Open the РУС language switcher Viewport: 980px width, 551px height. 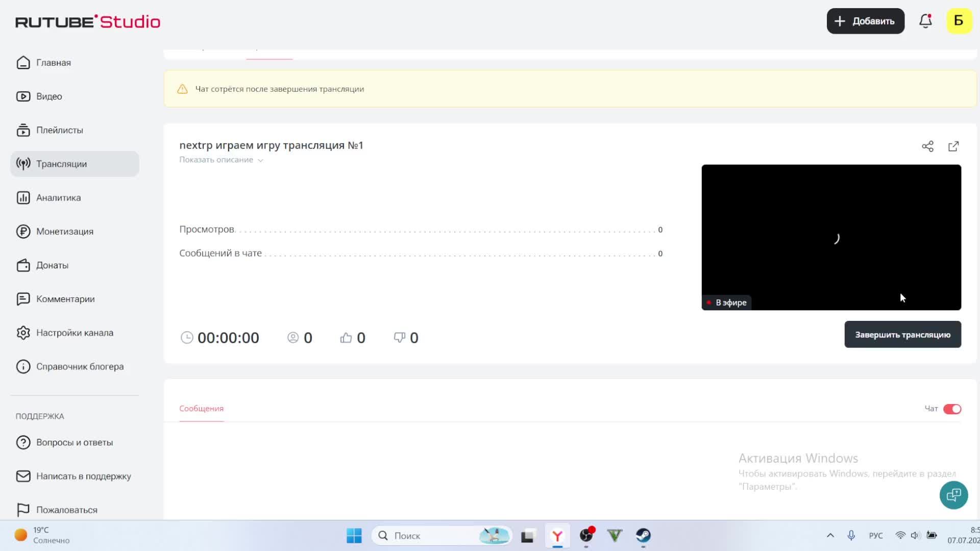point(875,535)
